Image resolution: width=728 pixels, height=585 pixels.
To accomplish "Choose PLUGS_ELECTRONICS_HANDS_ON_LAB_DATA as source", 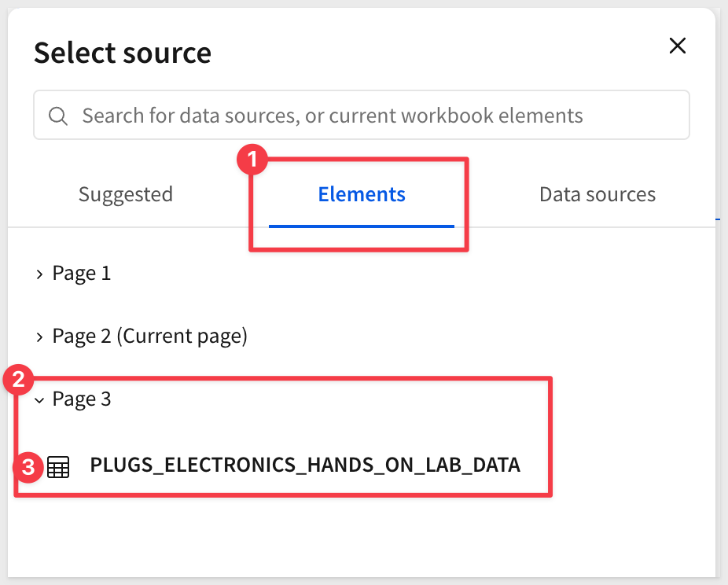I will tap(305, 465).
